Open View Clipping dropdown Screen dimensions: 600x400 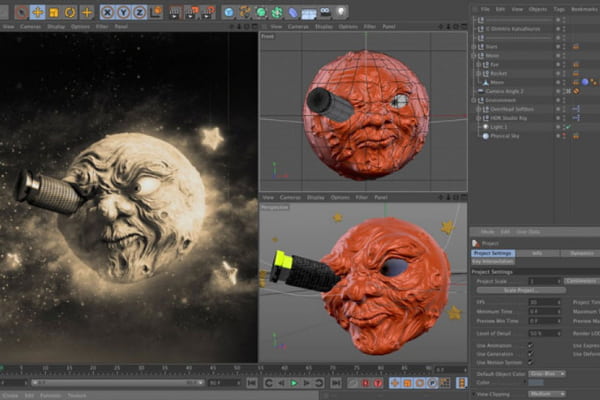tap(547, 394)
